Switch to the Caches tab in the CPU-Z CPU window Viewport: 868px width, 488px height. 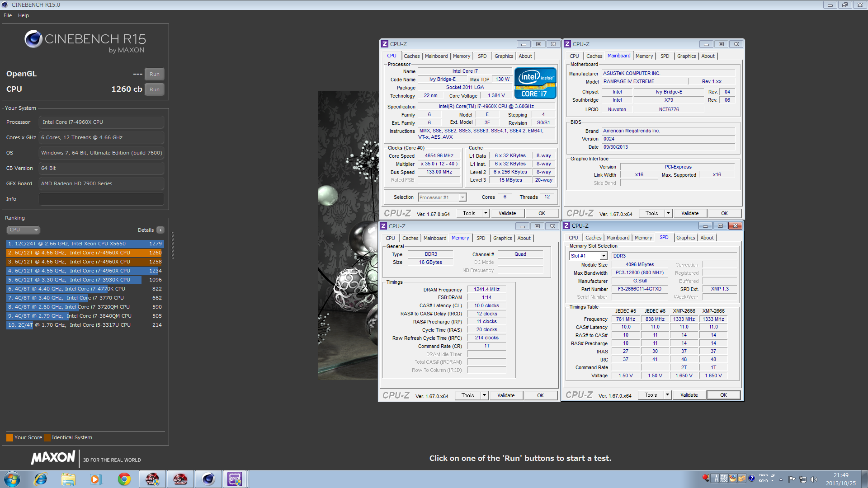(411, 56)
